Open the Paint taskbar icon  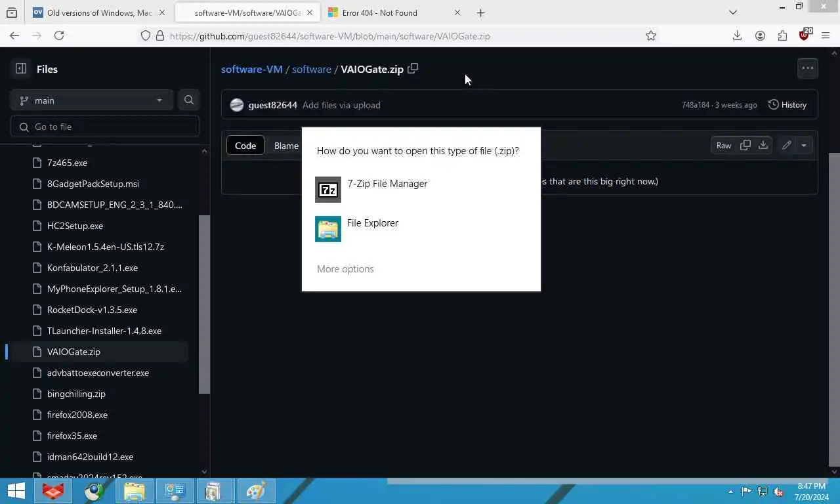coord(255,491)
